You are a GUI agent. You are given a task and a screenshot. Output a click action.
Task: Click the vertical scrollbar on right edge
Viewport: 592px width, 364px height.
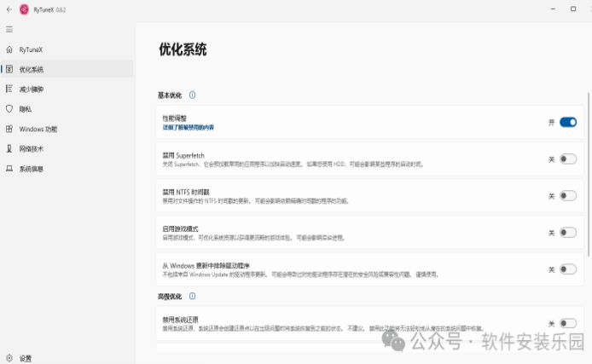coord(588,170)
